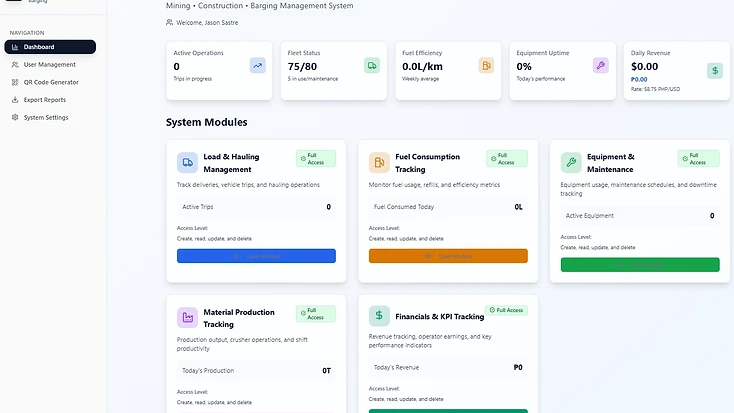This screenshot has width=734, height=413.
Task: Click the Export Reports download icon
Action: click(x=15, y=100)
